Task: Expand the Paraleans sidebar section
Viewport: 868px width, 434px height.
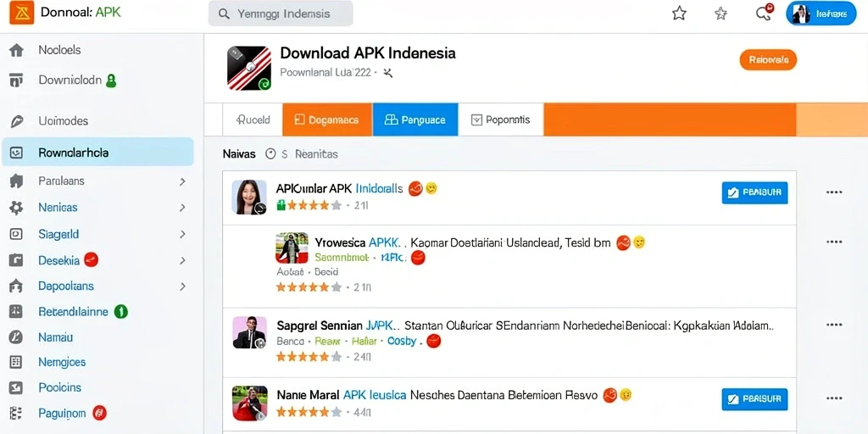Action: point(182,181)
